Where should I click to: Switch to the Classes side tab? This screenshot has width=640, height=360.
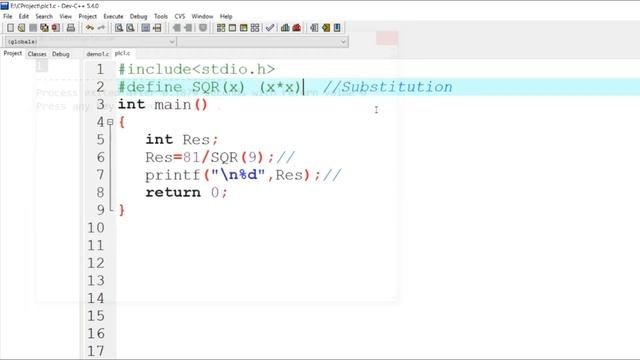pyautogui.click(x=37, y=54)
